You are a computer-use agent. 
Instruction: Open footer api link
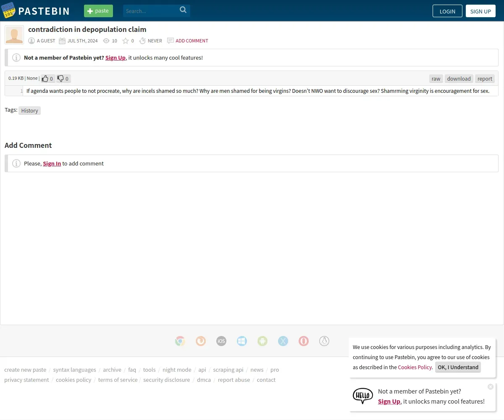click(x=202, y=370)
